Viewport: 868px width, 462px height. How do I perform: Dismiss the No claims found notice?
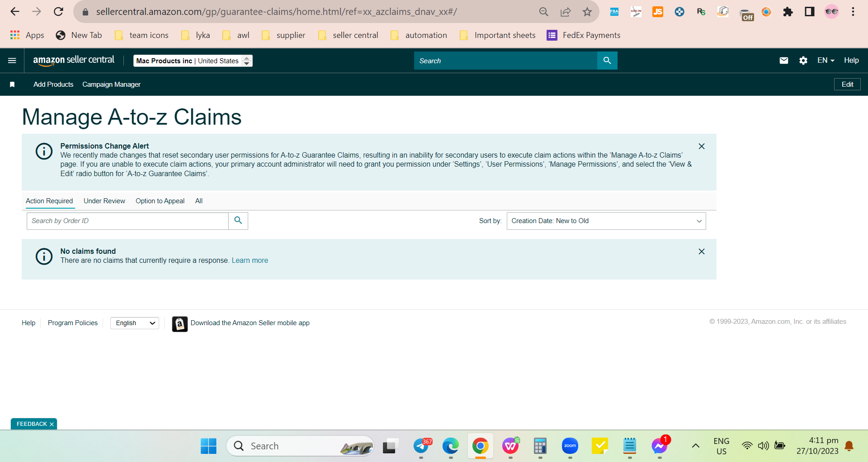click(x=702, y=252)
